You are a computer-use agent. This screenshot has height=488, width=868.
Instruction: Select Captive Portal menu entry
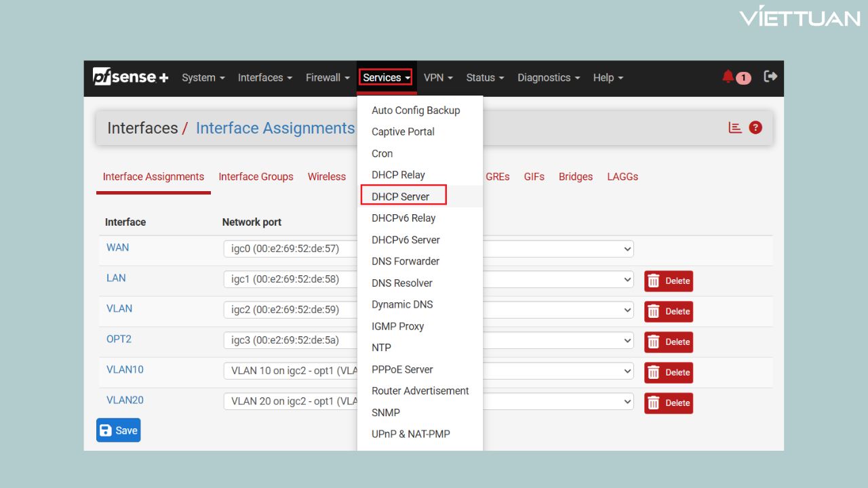(403, 131)
